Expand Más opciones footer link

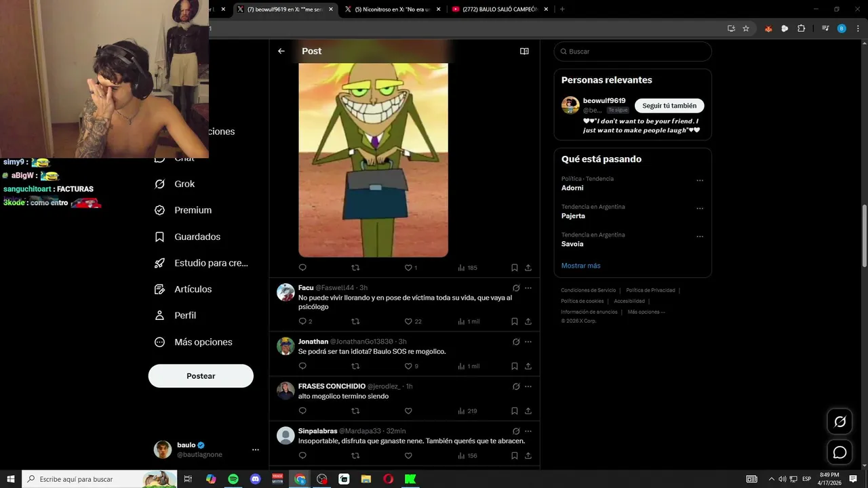click(646, 312)
